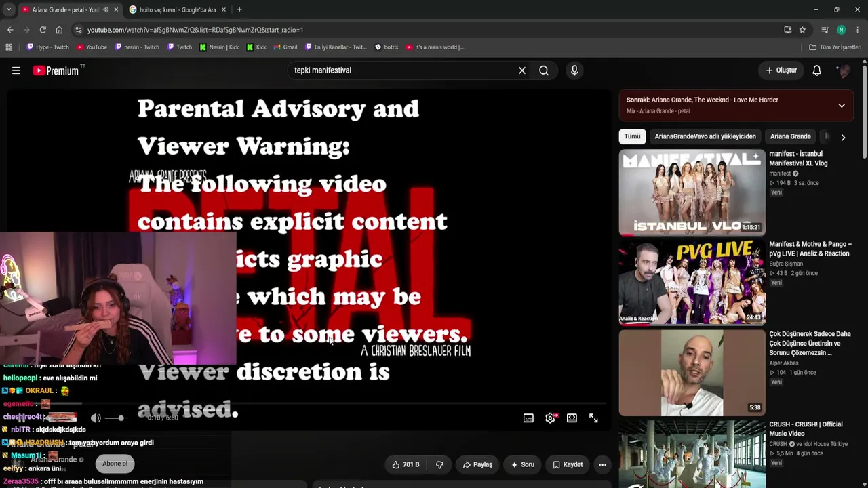The image size is (868, 488).
Task: Mute the Ariana Grande tab audio
Action: pos(106,9)
